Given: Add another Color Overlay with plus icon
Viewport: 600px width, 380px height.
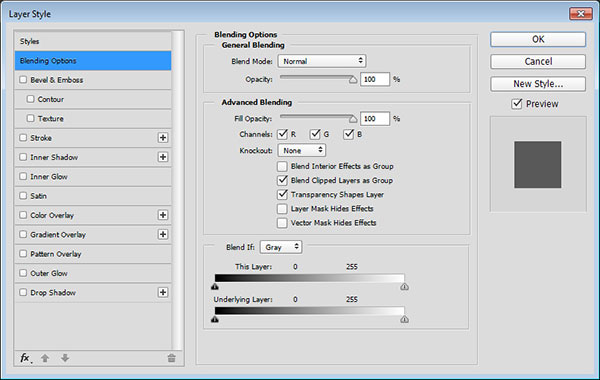Looking at the screenshot, I should tap(163, 215).
